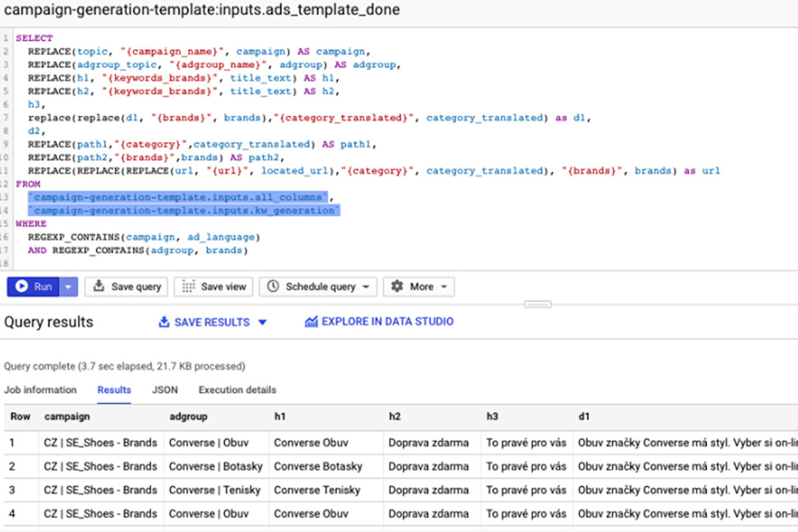Image resolution: width=798 pixels, height=532 pixels.
Task: Open the More settings dropdown
Action: (x=419, y=287)
